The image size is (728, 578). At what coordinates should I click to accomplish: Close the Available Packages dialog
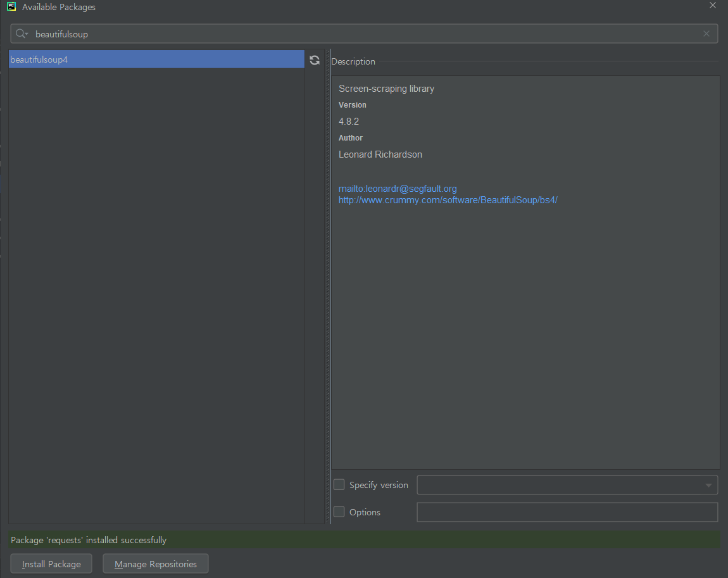(x=713, y=6)
